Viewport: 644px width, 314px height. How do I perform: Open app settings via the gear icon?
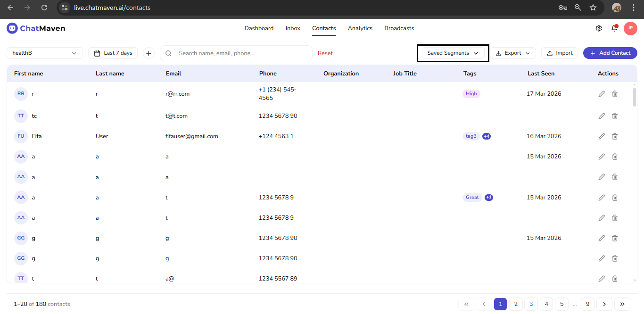point(598,28)
